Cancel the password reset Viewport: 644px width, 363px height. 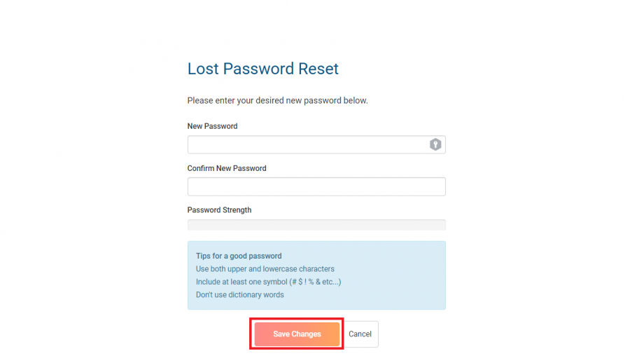point(360,334)
